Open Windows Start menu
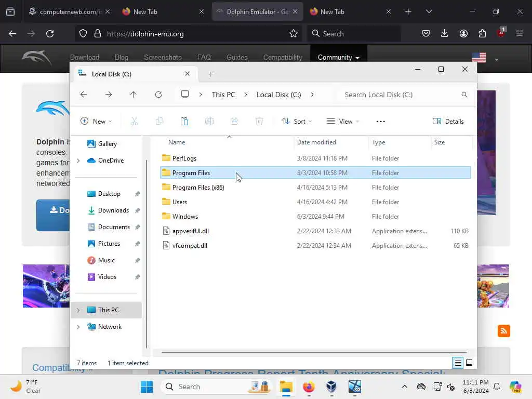Image resolution: width=532 pixels, height=399 pixels. [147, 387]
